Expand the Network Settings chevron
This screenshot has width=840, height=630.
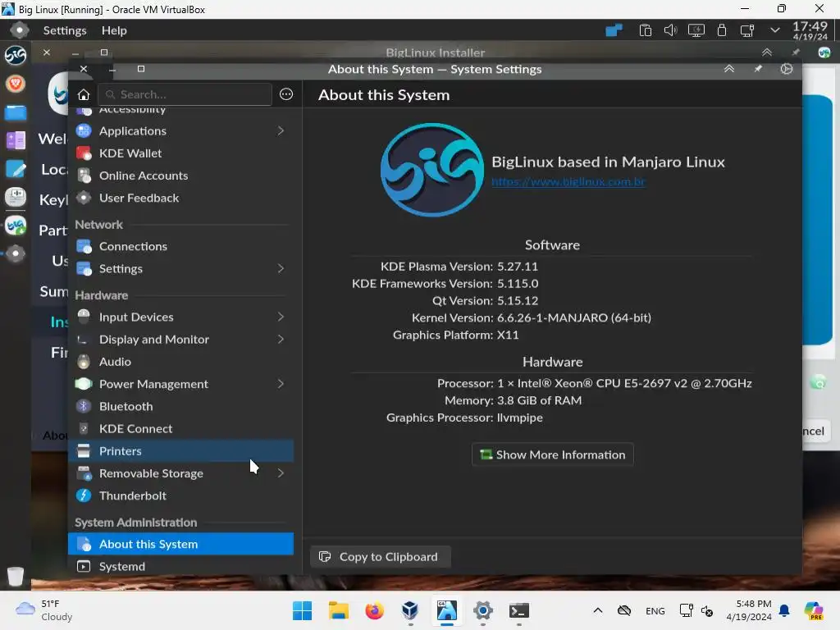281,268
